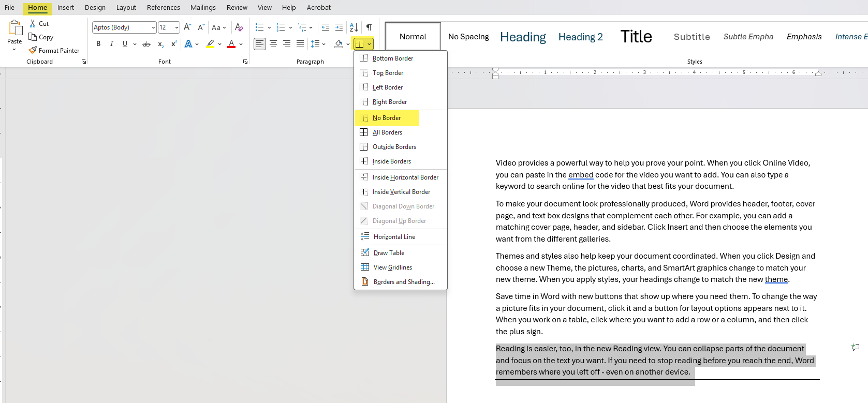
Task: Open the Paste options arrow
Action: click(x=14, y=50)
